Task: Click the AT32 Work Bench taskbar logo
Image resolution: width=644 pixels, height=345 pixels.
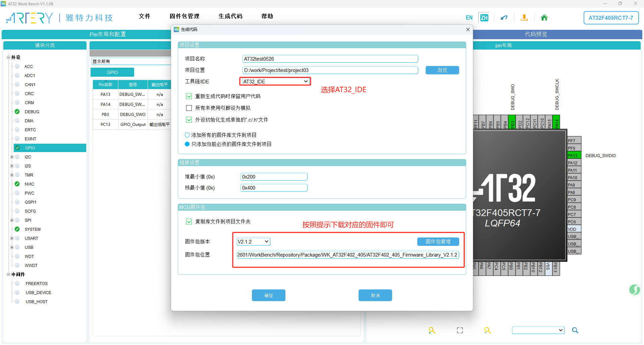Action: pyautogui.click(x=4, y=4)
